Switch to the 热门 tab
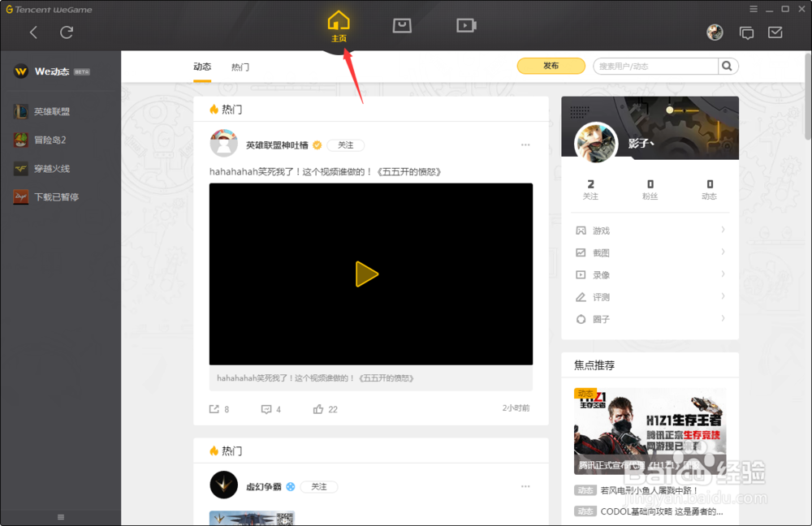The image size is (812, 526). click(x=240, y=67)
